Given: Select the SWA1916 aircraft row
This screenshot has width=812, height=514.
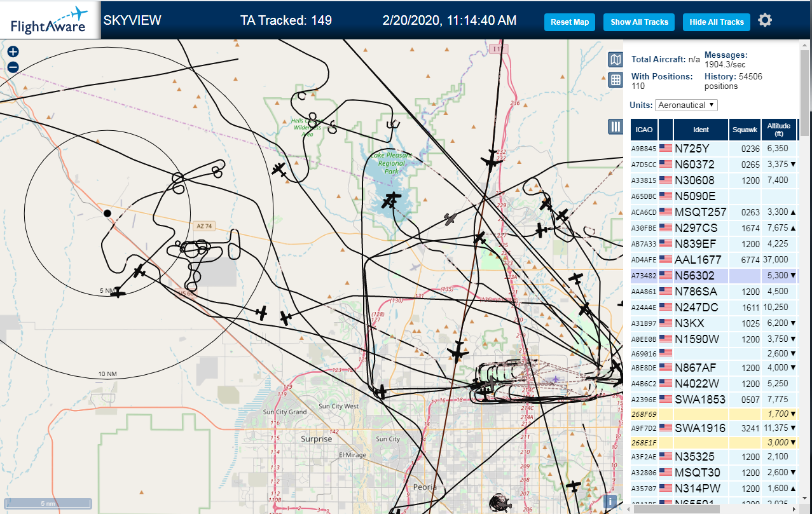Looking at the screenshot, I should (715, 428).
